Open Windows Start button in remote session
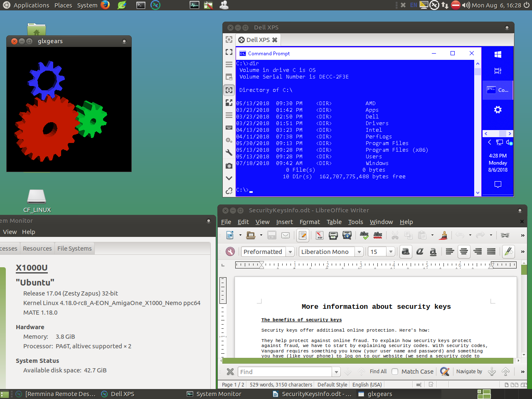The height and width of the screenshot is (399, 532). click(498, 54)
